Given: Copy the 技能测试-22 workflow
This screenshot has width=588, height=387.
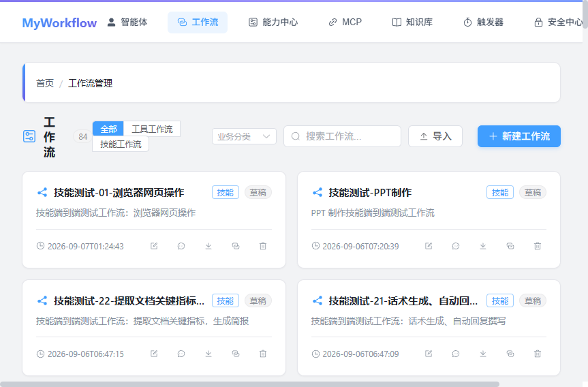Looking at the screenshot, I should click(236, 354).
